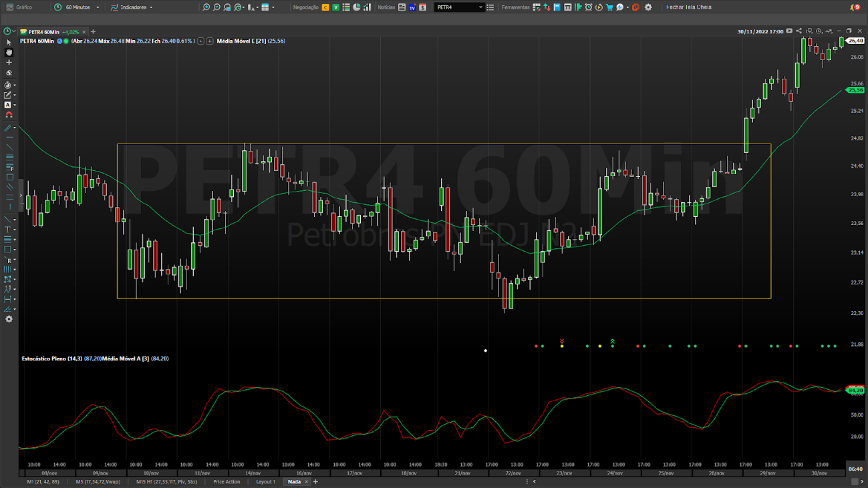Open the asset list icon beside PETR4 field
This screenshot has height=488, width=868.
[x=490, y=7]
